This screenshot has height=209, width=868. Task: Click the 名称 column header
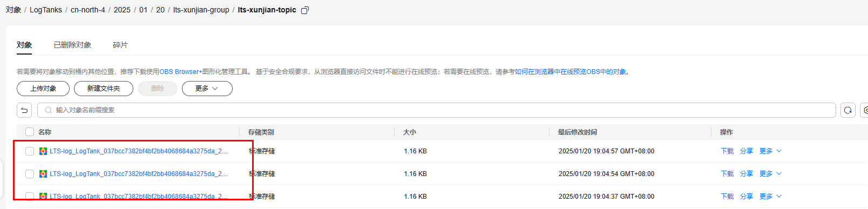coord(45,132)
